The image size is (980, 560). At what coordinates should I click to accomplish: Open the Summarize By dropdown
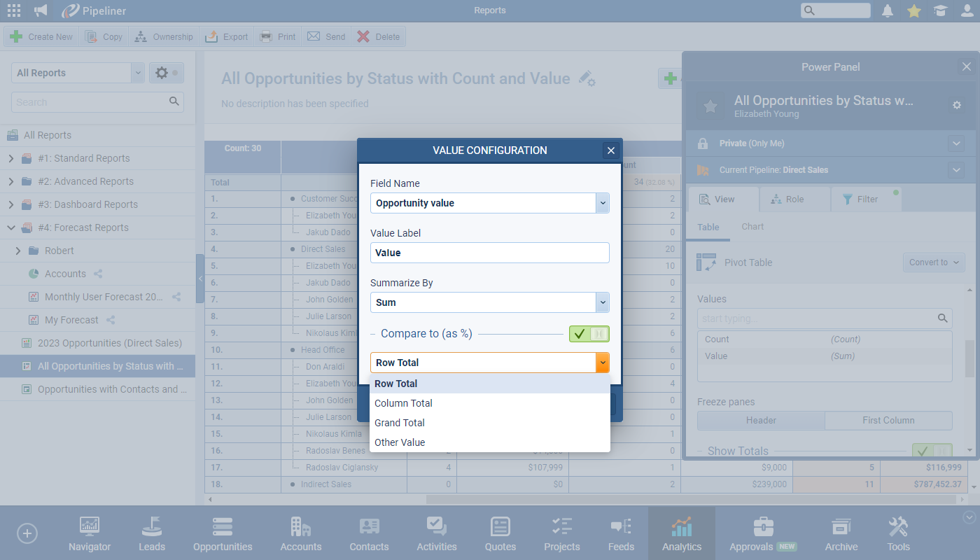click(489, 302)
